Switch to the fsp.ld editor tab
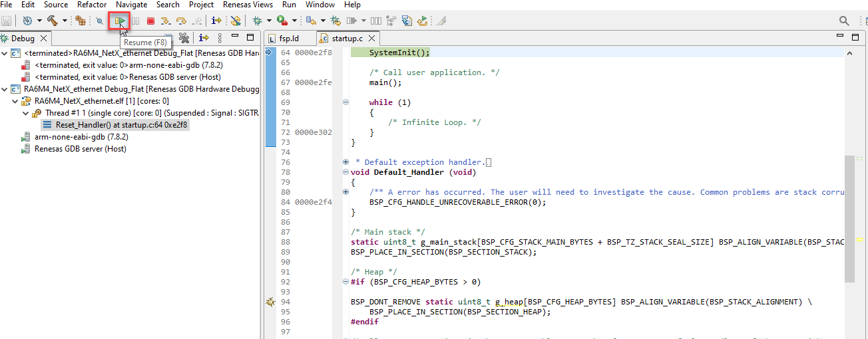Screen dimensions: 868x339 coord(288,39)
